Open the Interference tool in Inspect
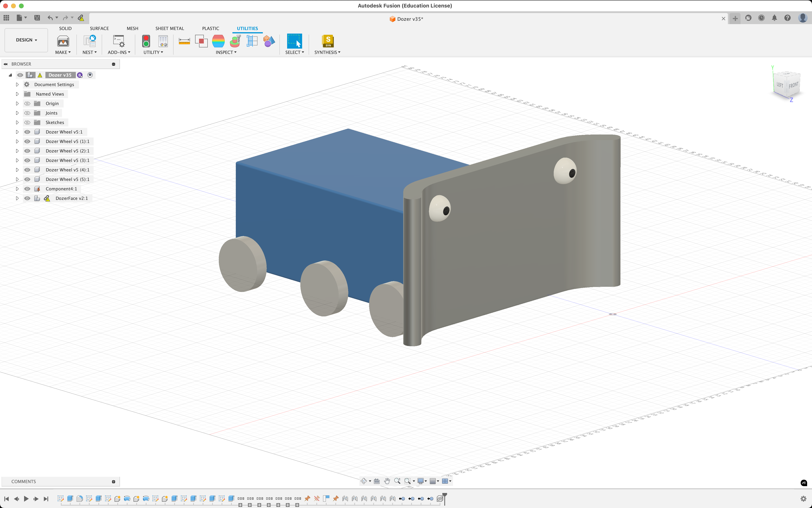Image resolution: width=812 pixels, height=508 pixels. click(201, 41)
